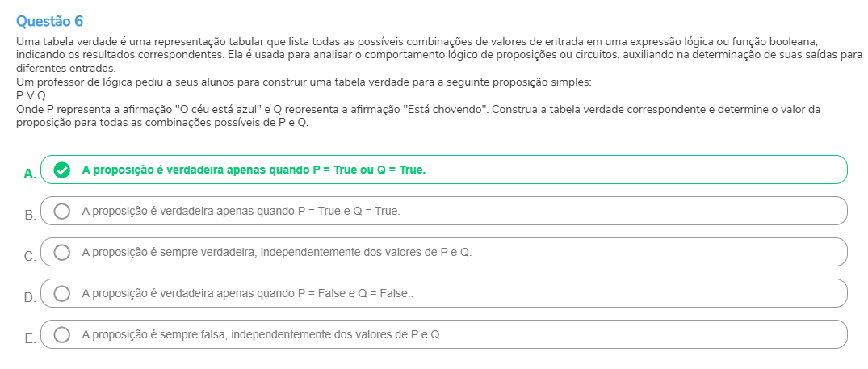Click the letter label 'D.'
The width and height of the screenshot is (868, 369).
point(31,298)
